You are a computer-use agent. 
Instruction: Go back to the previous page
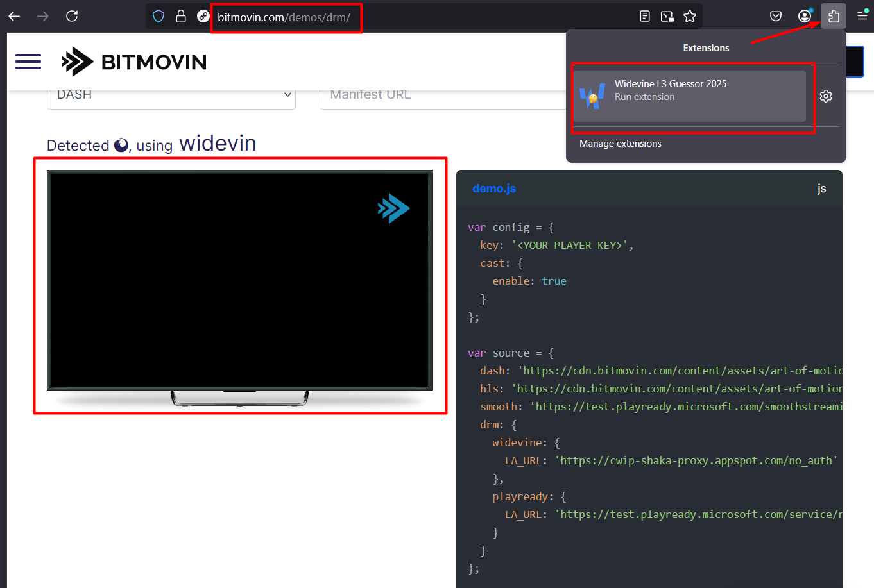click(x=14, y=16)
